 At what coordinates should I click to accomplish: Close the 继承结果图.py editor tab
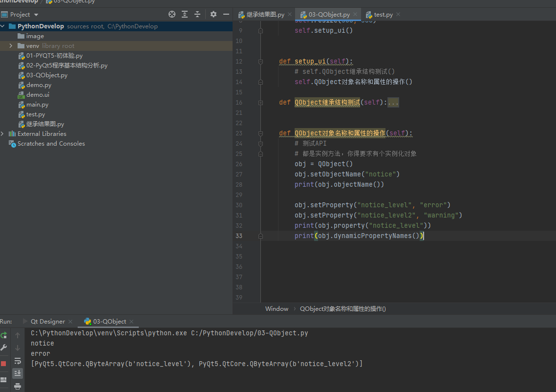point(290,15)
